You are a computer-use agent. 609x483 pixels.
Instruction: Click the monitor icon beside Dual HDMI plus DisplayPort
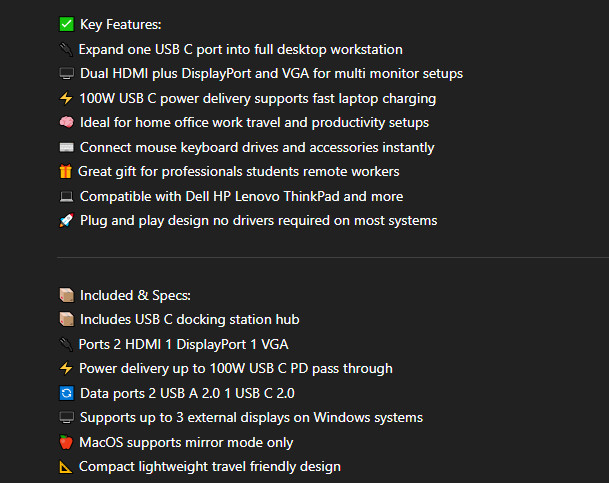pos(66,74)
